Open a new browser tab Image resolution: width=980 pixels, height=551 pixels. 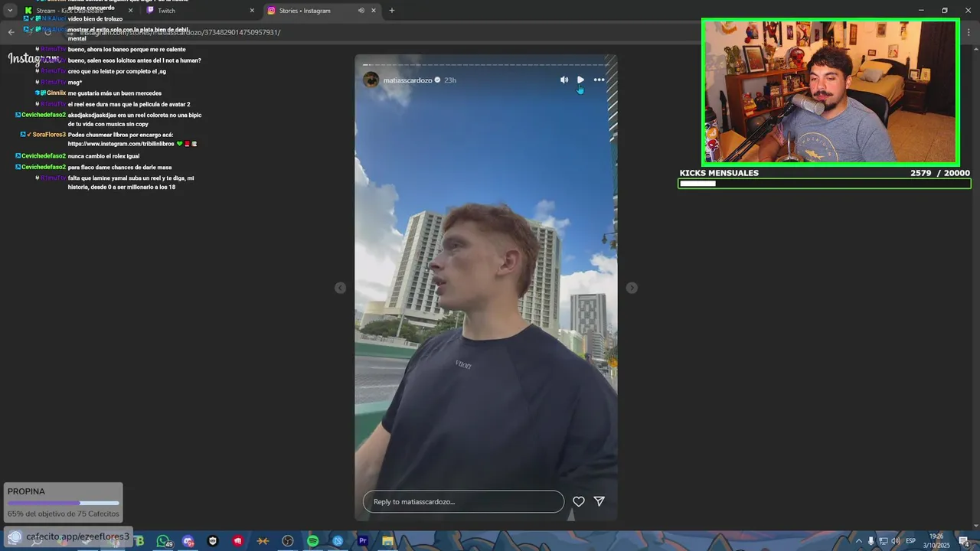click(x=392, y=11)
